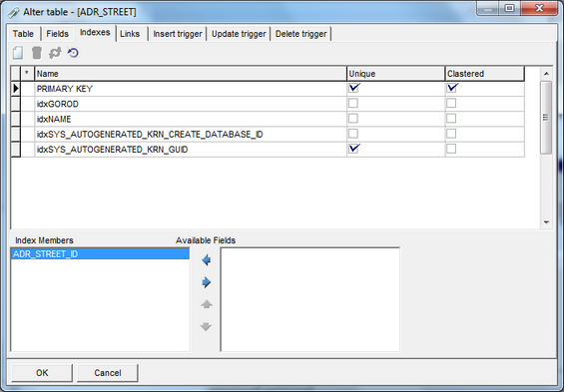The height and width of the screenshot is (392, 564).
Task: Click row selector of idxNAME
Action: 16,119
